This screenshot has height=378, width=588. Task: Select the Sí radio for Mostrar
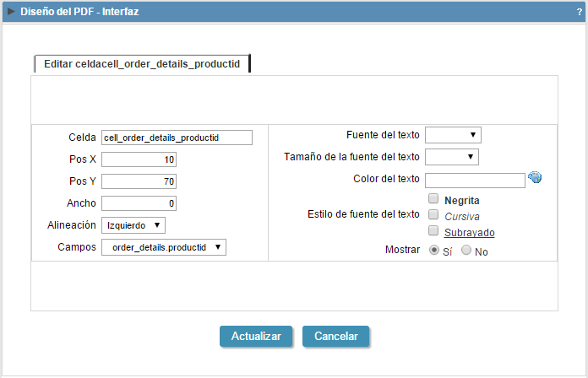(x=434, y=250)
